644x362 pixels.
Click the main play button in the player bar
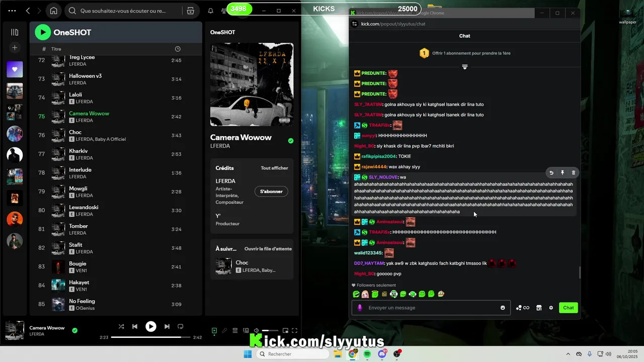pyautogui.click(x=151, y=326)
